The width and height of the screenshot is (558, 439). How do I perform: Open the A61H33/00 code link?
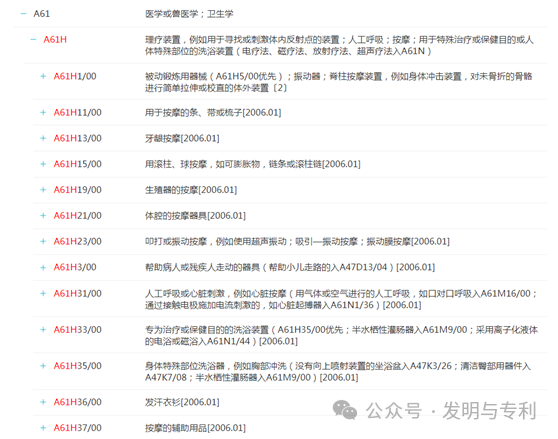[x=78, y=330]
